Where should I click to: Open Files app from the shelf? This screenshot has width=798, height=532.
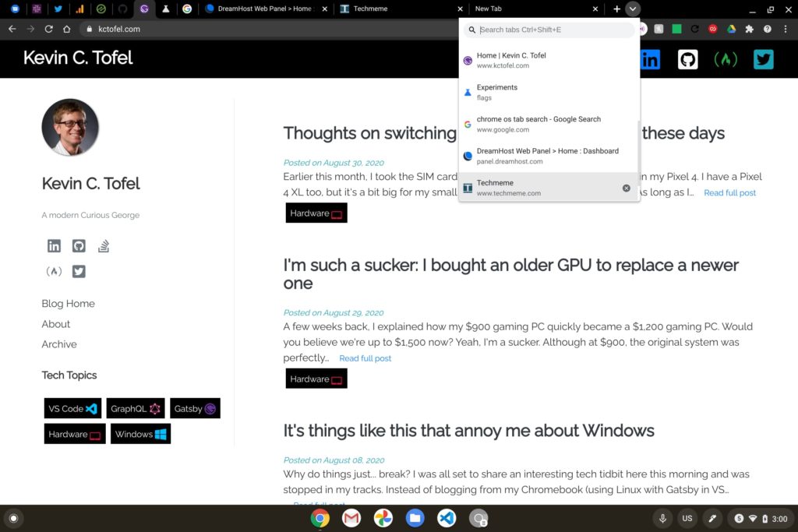pyautogui.click(x=415, y=518)
